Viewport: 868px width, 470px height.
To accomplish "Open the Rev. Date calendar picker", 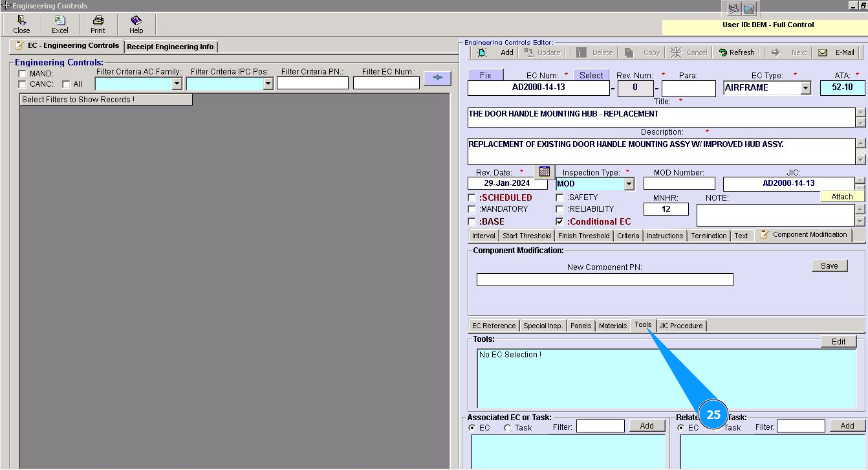I will point(545,172).
